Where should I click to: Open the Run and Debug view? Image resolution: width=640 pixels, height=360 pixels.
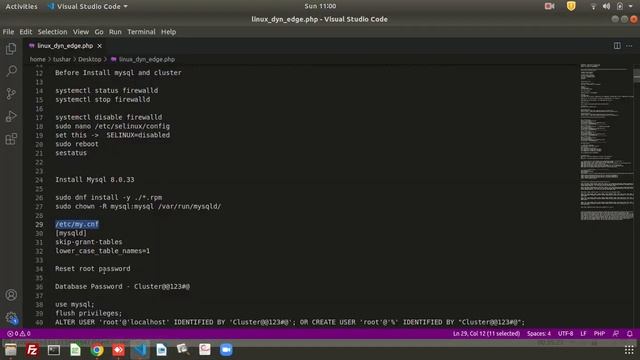(11, 116)
